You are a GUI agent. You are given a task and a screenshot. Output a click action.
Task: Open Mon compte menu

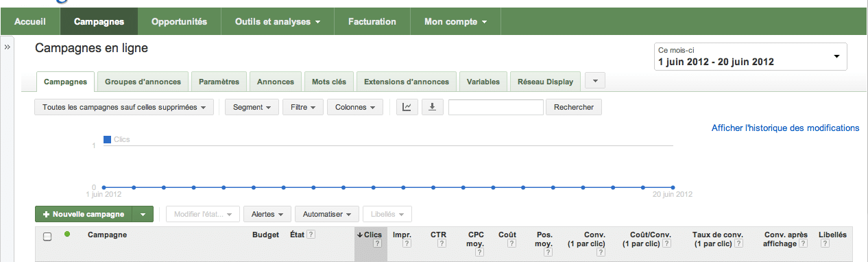pos(455,22)
